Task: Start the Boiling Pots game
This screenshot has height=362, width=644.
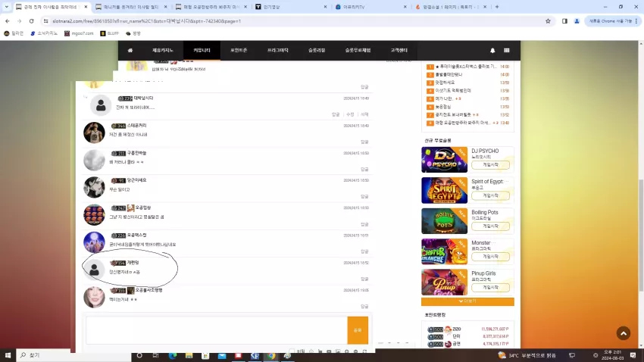Action: 490,226
